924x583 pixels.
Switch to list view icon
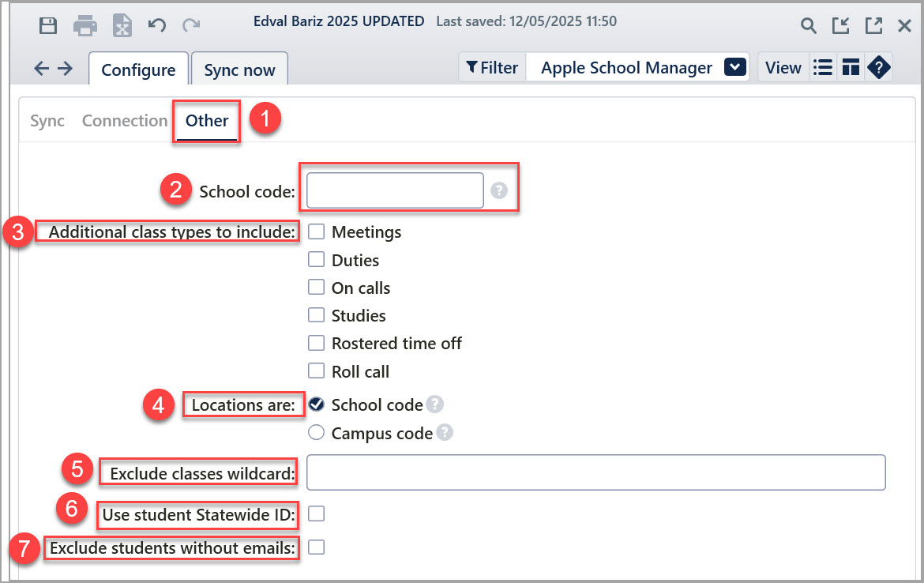point(823,67)
